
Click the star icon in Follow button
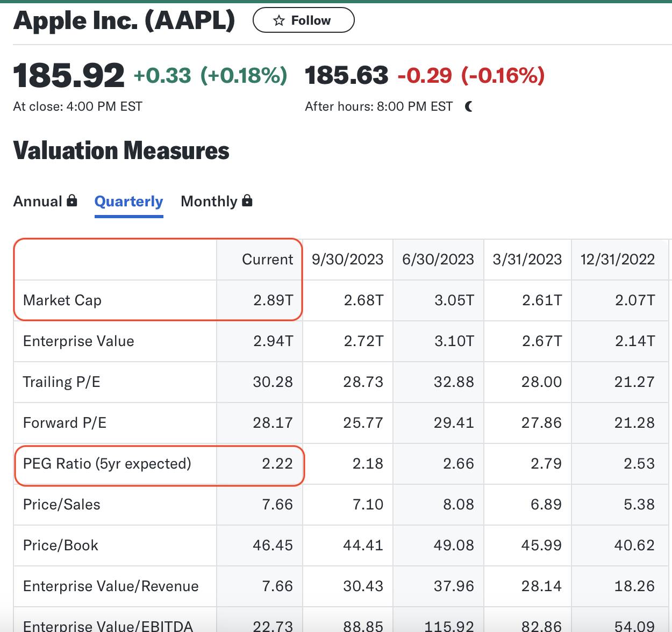[278, 20]
